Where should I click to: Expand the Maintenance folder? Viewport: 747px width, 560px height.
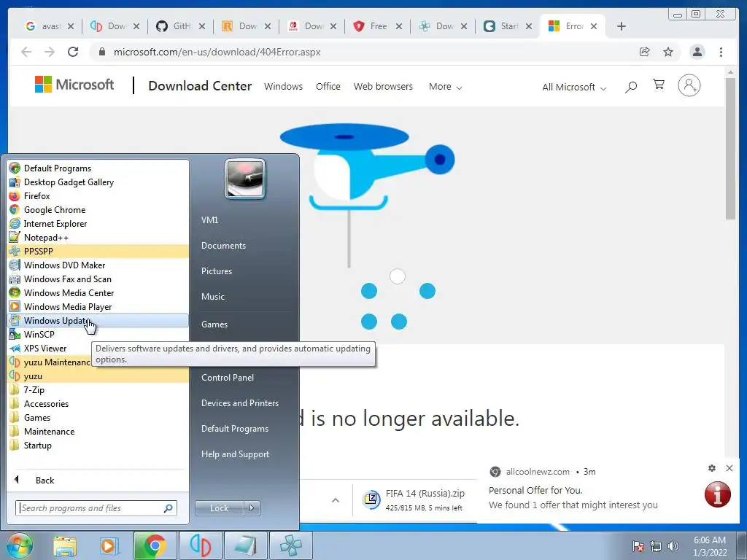coord(98,432)
